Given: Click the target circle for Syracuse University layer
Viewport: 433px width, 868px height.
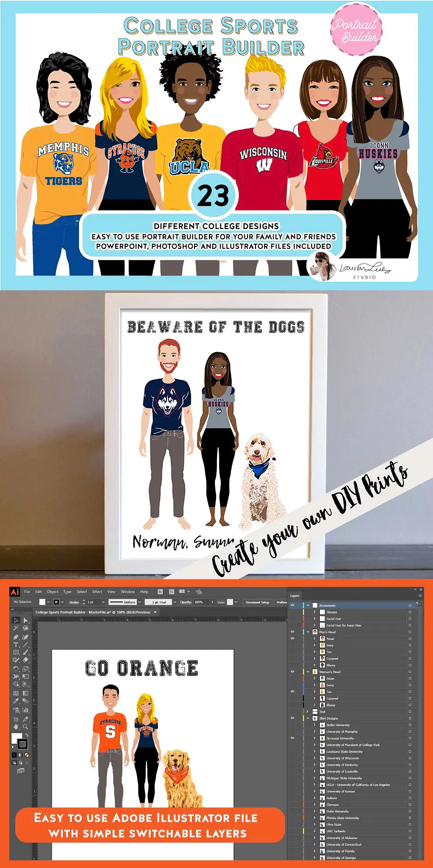Looking at the screenshot, I should [x=410, y=738].
